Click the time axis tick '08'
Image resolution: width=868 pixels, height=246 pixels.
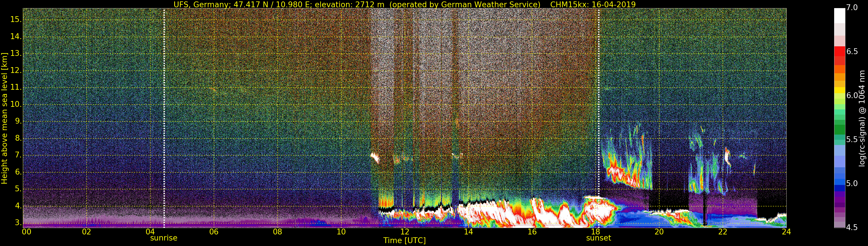(x=277, y=232)
